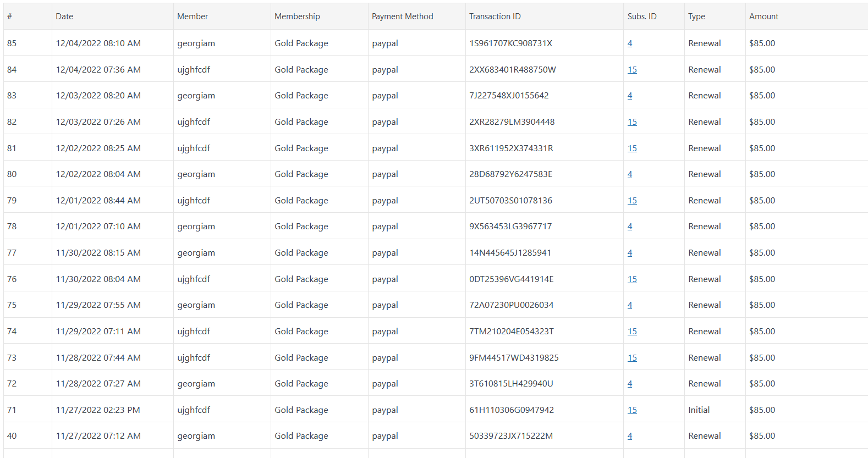Select transaction ID 28D68792Y6247583E
The height and width of the screenshot is (458, 868).
(x=510, y=174)
